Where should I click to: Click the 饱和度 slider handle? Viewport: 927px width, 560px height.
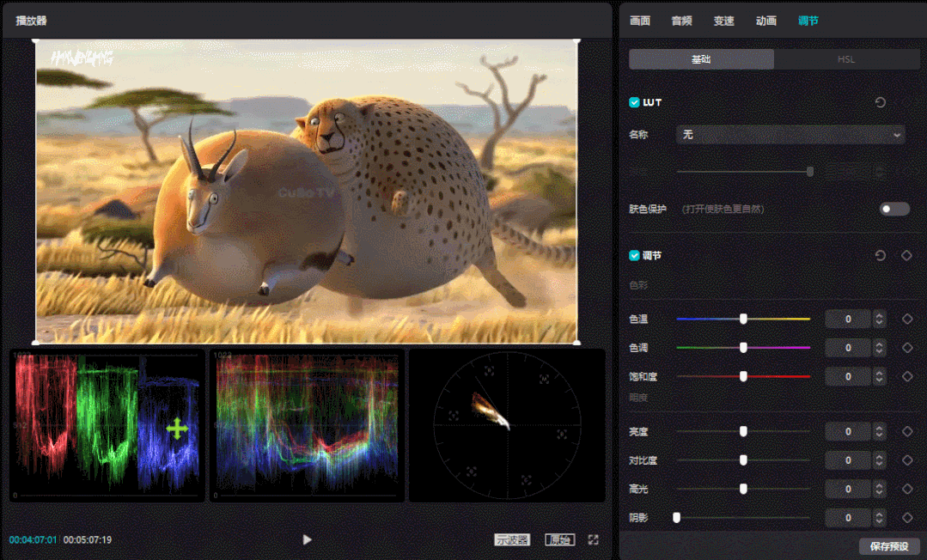click(x=743, y=376)
